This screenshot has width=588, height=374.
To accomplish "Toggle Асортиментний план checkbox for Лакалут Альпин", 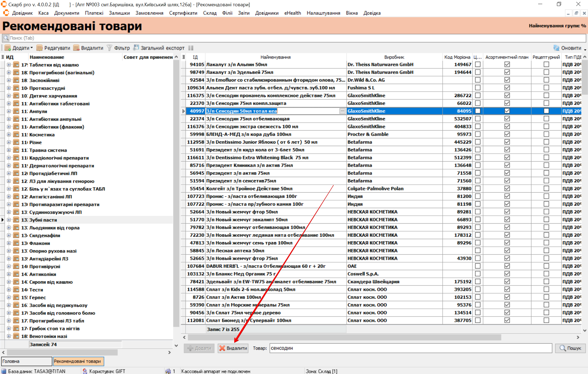I will [x=507, y=64].
